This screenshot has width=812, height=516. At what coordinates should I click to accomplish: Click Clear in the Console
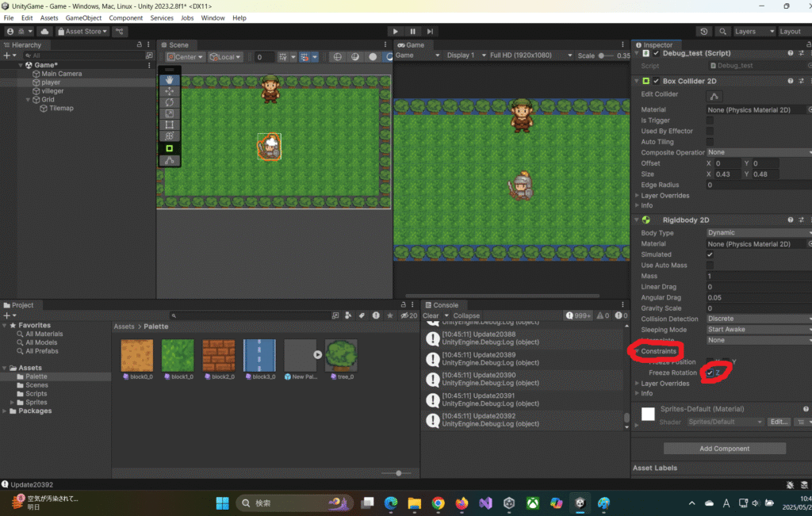tap(431, 315)
